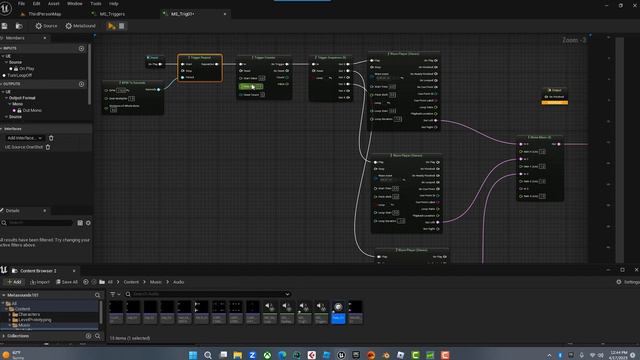
Task: Open the Source settings gear button
Action: coord(46,26)
